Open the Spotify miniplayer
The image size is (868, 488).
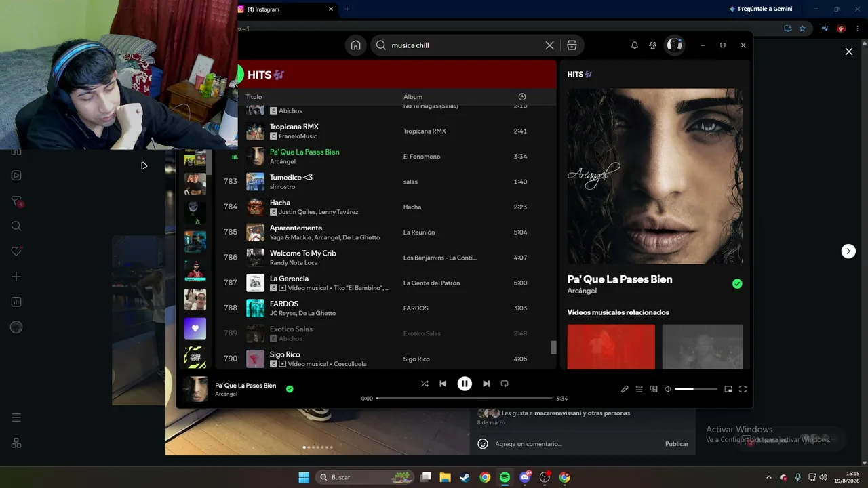(728, 389)
